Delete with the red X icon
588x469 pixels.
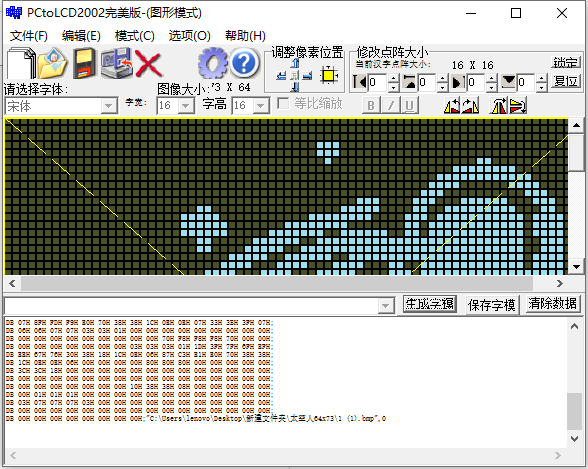pyautogui.click(x=148, y=64)
